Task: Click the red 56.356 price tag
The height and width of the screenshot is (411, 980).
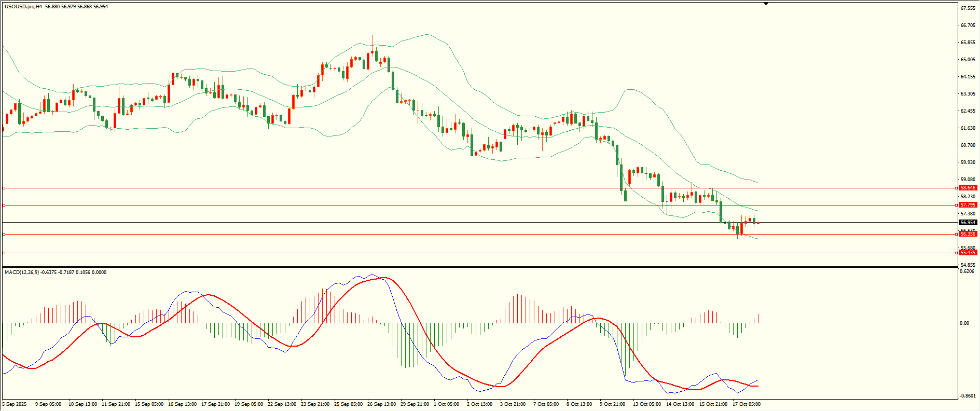Action: tap(968, 234)
